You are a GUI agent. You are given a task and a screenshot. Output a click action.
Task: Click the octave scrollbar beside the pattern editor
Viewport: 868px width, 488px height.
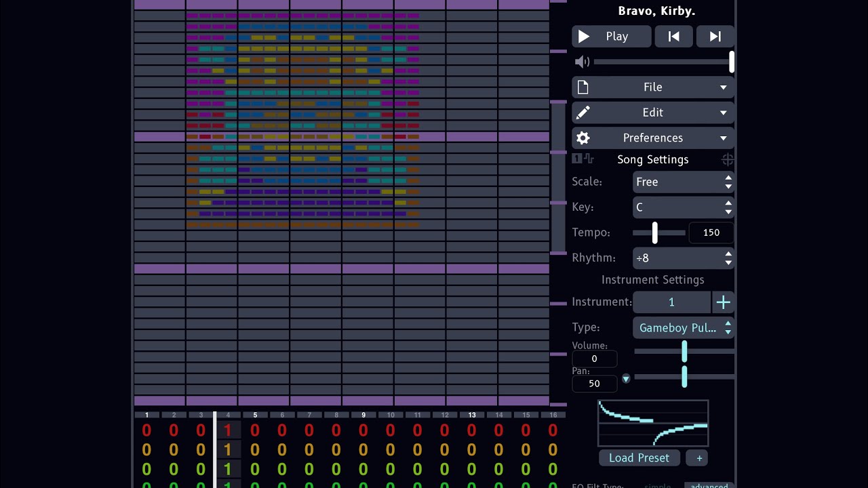[558, 203]
